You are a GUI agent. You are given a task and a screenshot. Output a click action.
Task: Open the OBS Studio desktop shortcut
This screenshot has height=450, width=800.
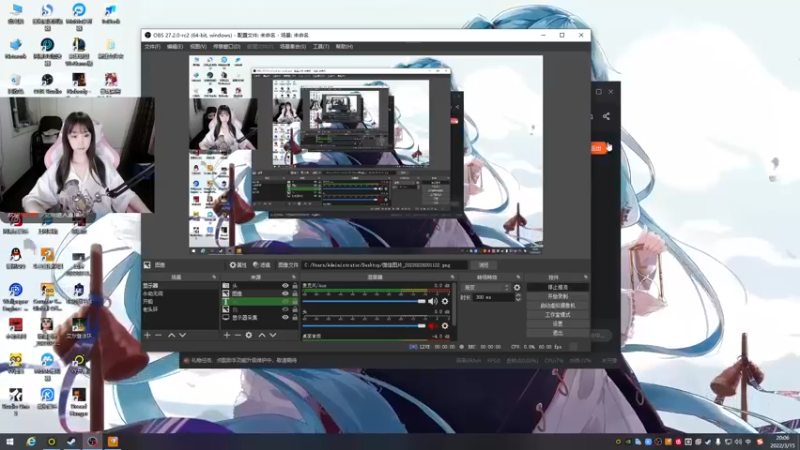pos(47,83)
